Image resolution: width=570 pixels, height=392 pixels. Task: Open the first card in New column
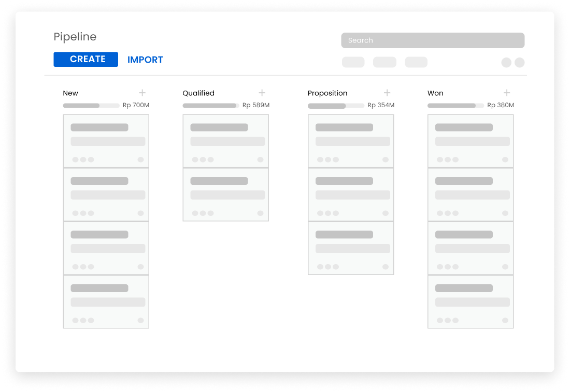(106, 141)
